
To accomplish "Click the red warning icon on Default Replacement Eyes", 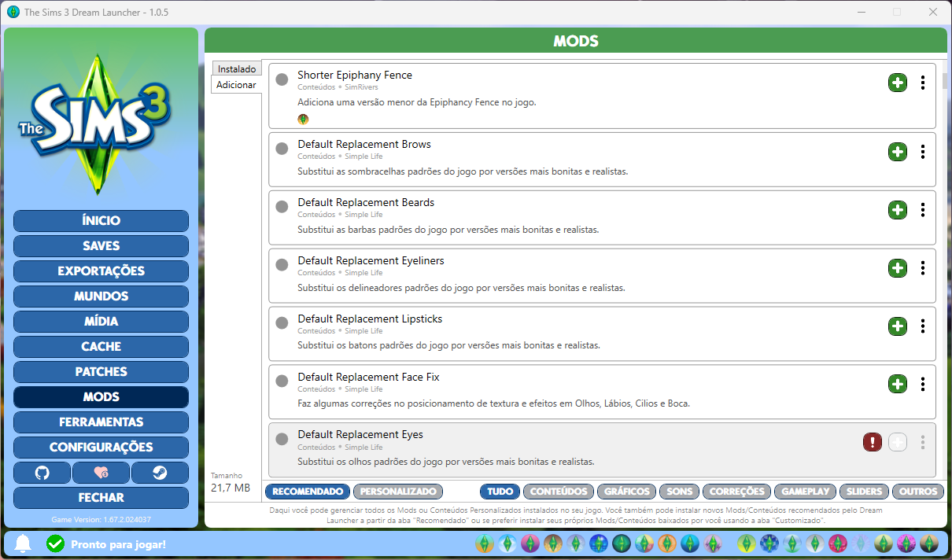I will point(872,442).
